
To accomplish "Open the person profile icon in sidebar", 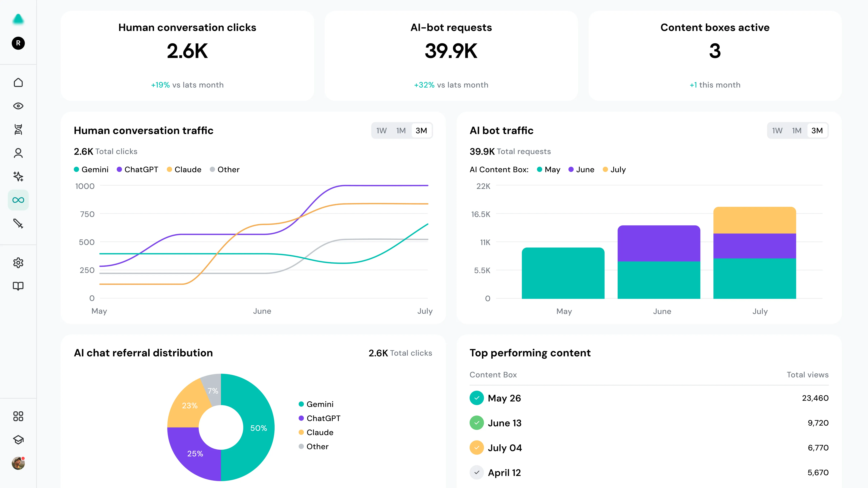I will pyautogui.click(x=18, y=153).
